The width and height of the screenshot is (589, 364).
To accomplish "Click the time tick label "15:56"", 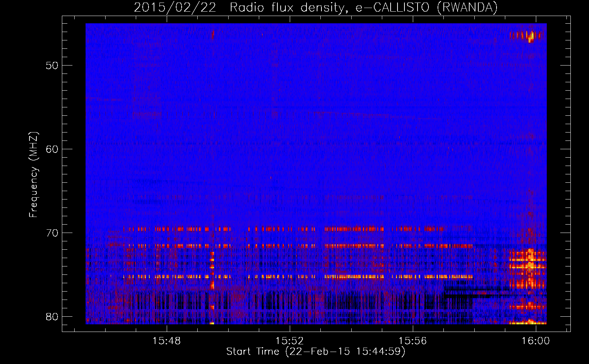I will (x=413, y=341).
